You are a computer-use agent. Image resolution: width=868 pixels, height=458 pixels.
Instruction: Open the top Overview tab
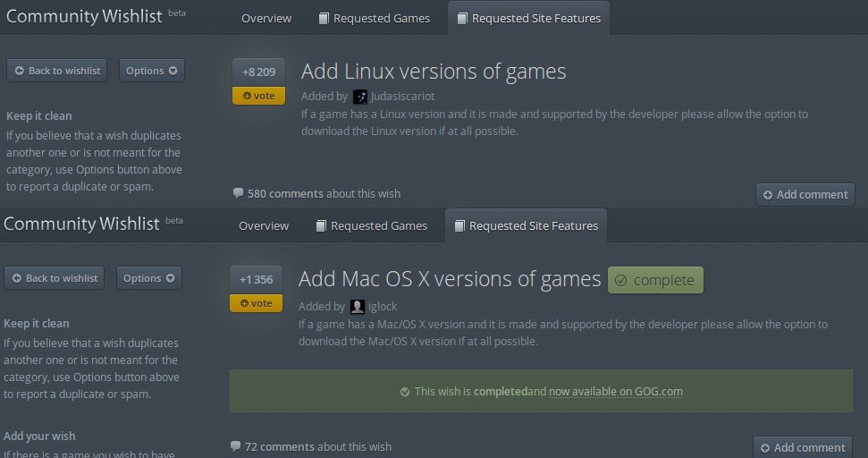point(266,18)
